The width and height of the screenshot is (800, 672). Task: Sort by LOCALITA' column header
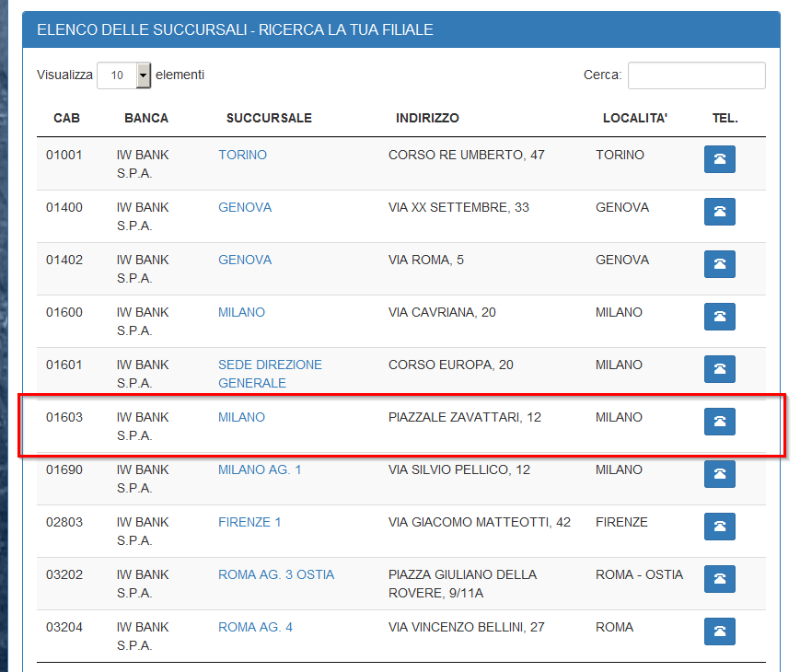pyautogui.click(x=635, y=118)
